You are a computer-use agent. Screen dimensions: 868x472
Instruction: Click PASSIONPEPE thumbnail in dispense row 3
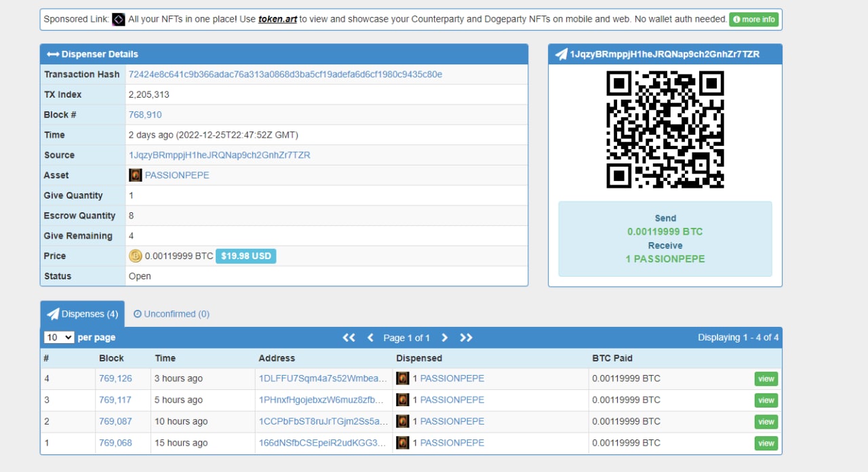point(403,400)
